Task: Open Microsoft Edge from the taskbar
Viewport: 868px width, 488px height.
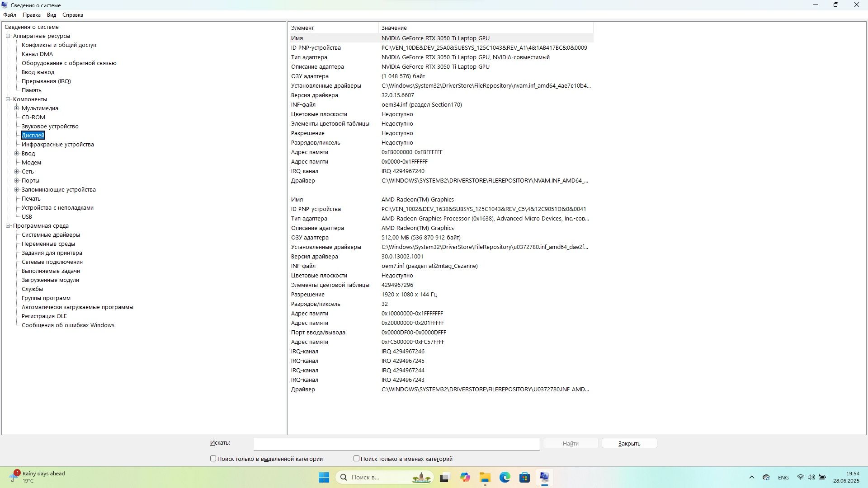Action: 505,478
